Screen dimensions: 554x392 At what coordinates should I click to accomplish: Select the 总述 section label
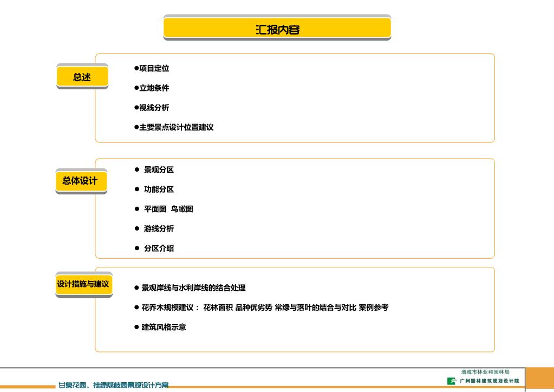82,76
